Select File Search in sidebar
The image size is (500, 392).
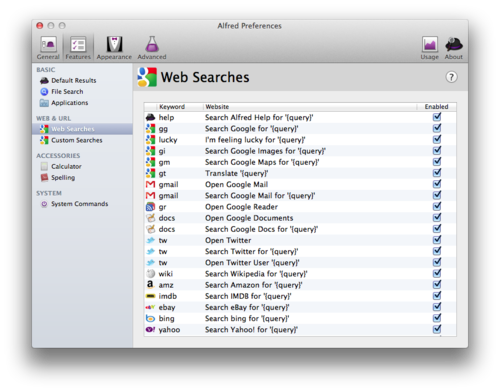tap(62, 92)
